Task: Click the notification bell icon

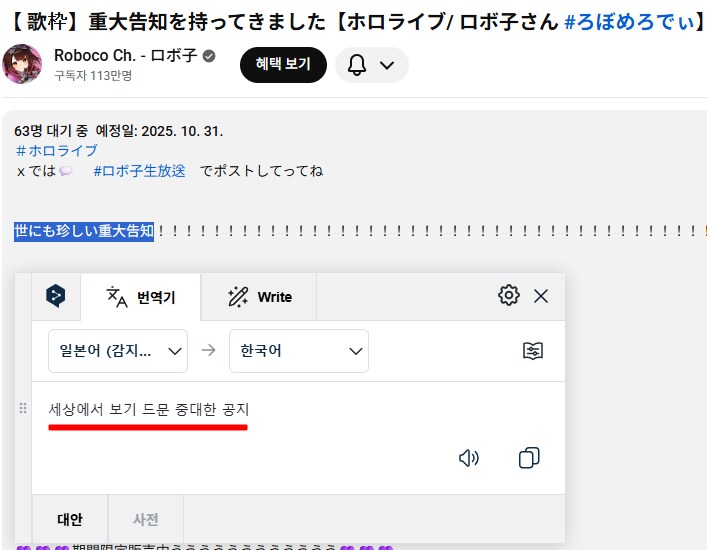Action: point(357,65)
